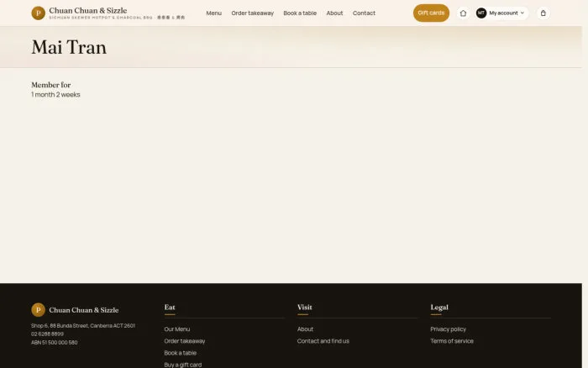Click the Bunda Street address text
This screenshot has height=368, width=588.
pyautogui.click(x=83, y=326)
